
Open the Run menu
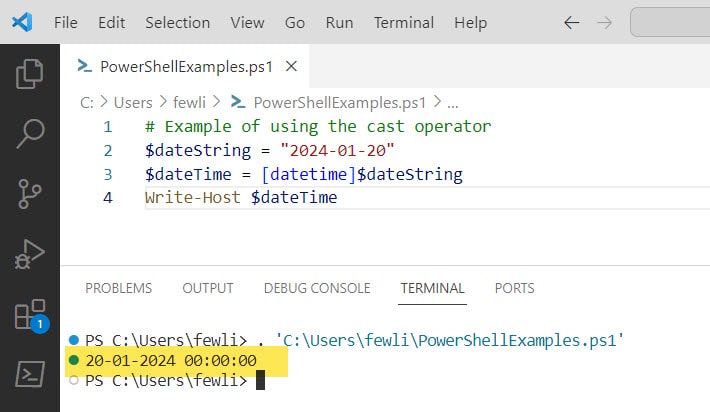[339, 22]
